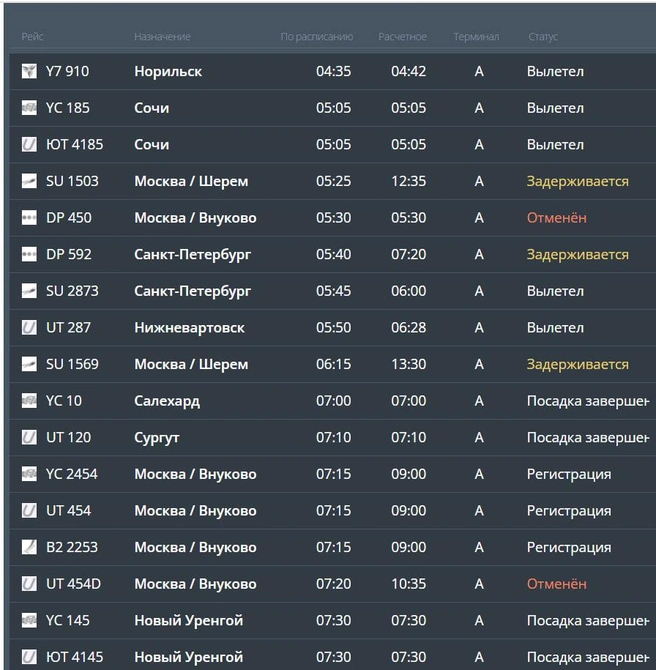Screen dimensions: 656x670
Task: Click the Регистрация status for YC 2454
Action: (x=569, y=474)
